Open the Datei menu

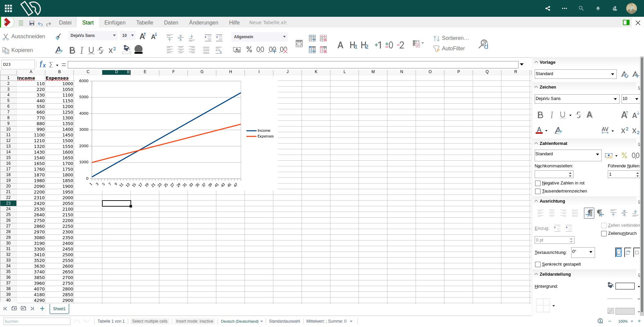(x=65, y=22)
